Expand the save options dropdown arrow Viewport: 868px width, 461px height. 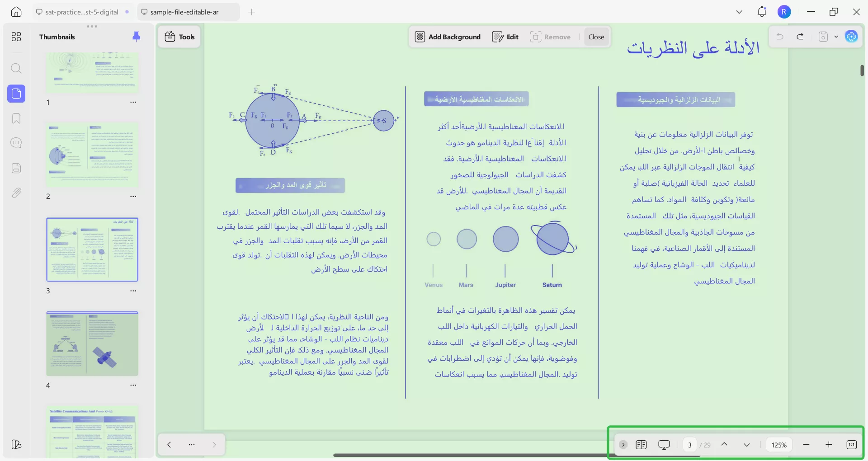point(835,37)
